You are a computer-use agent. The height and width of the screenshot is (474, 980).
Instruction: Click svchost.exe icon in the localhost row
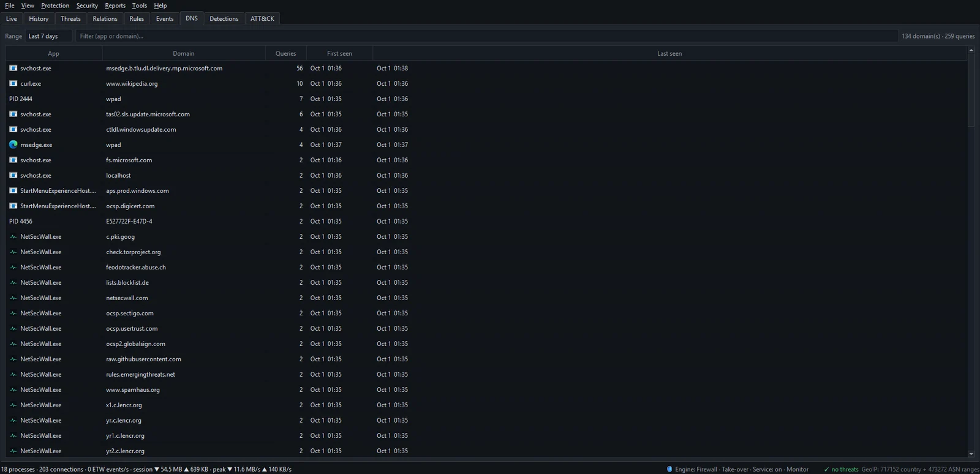[x=13, y=175]
